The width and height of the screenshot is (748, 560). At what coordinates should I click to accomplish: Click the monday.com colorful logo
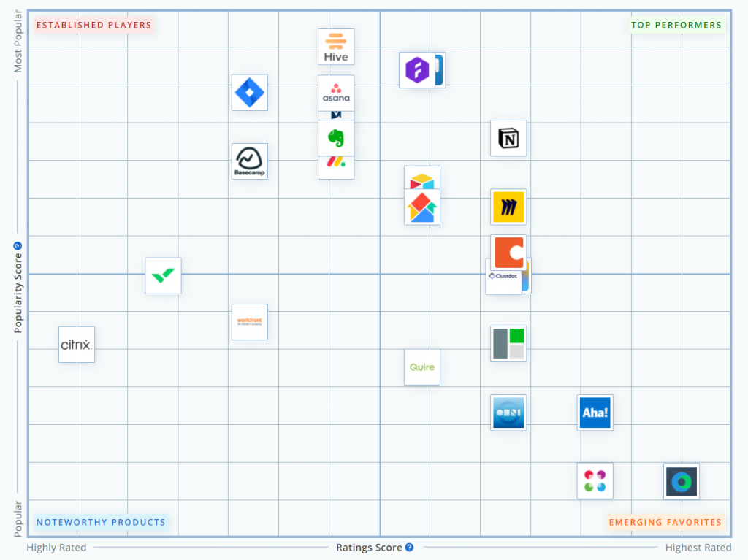336,169
